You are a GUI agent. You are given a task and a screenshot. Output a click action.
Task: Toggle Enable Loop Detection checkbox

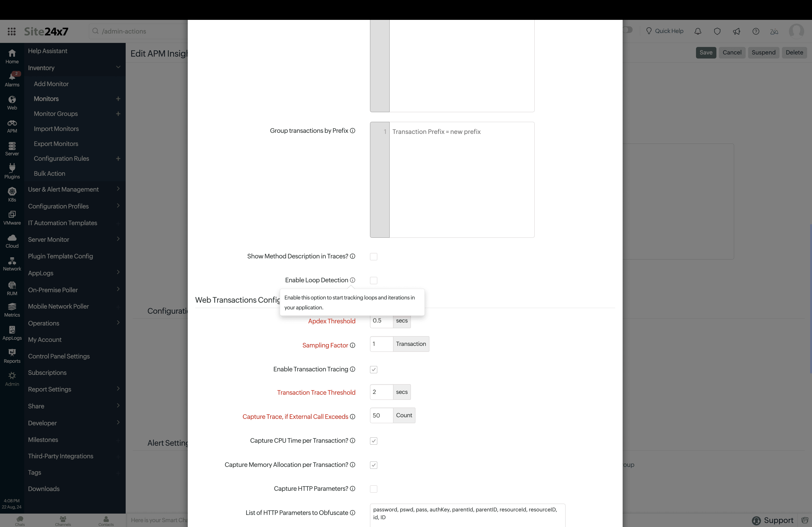374,280
